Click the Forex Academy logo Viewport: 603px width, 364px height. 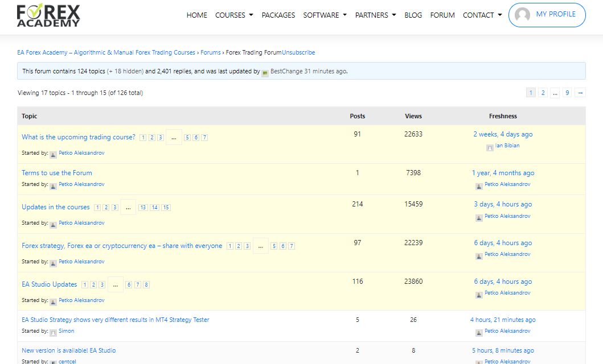(x=48, y=15)
